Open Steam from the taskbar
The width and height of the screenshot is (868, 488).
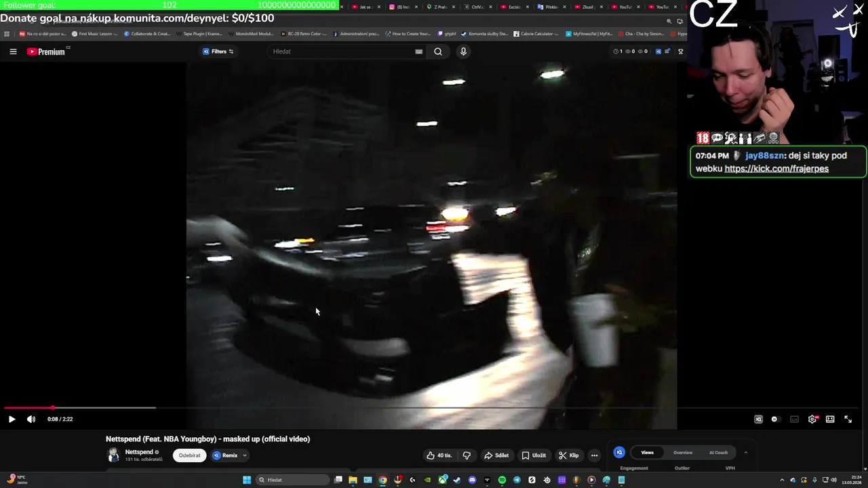457,480
